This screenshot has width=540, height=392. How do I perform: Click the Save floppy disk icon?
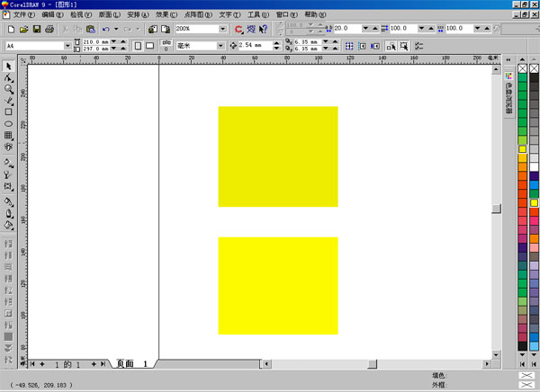tap(37, 30)
